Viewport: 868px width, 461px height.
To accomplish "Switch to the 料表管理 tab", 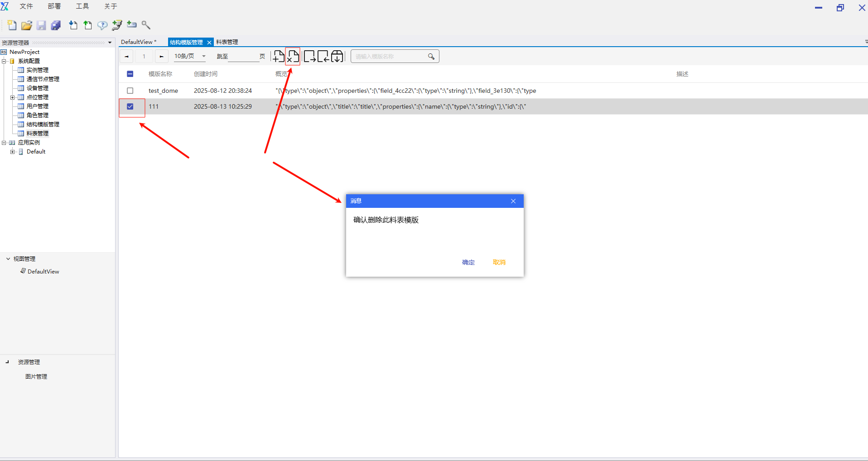I will 227,42.
